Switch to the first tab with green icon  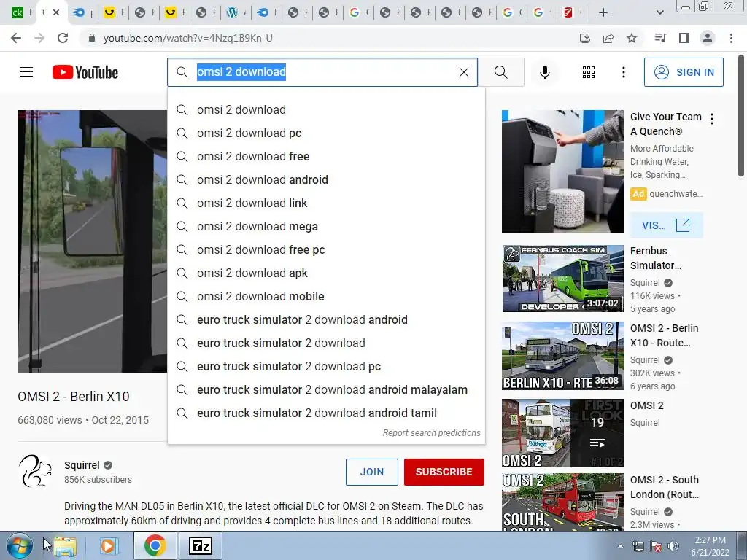click(18, 13)
